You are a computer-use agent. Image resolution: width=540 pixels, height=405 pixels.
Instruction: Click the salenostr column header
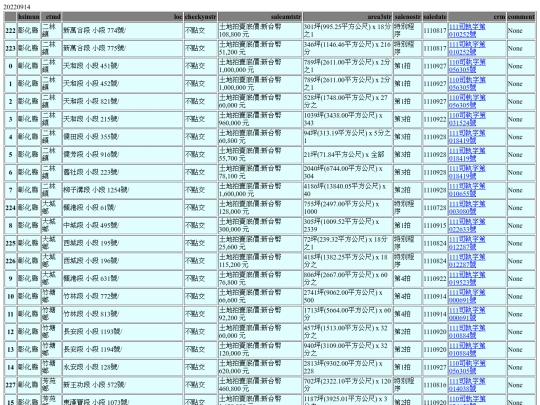point(407,17)
